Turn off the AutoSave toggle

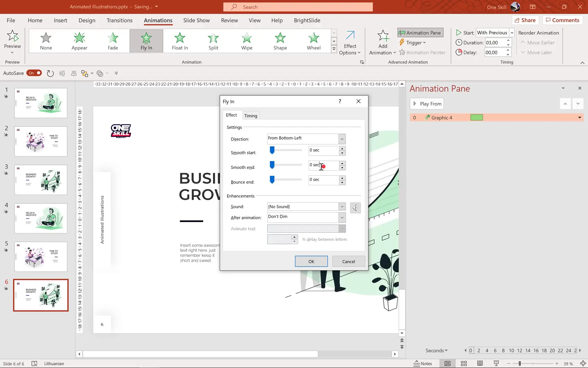34,73
